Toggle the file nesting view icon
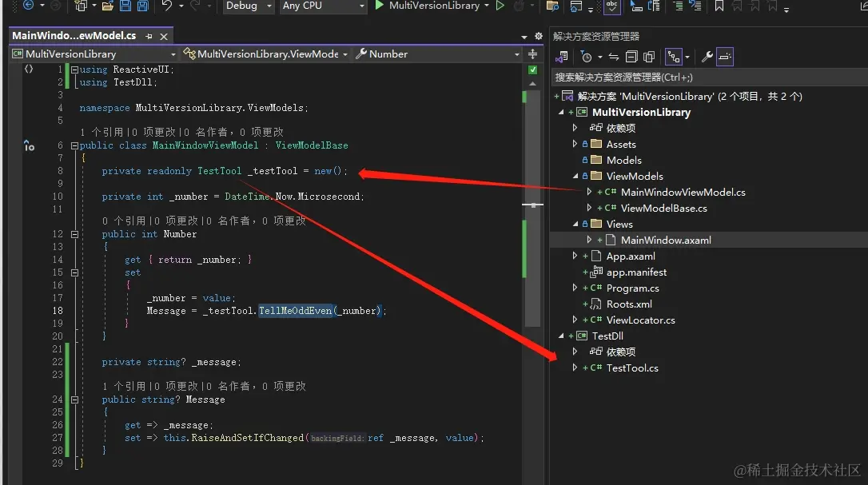This screenshot has width=868, height=485. (674, 57)
